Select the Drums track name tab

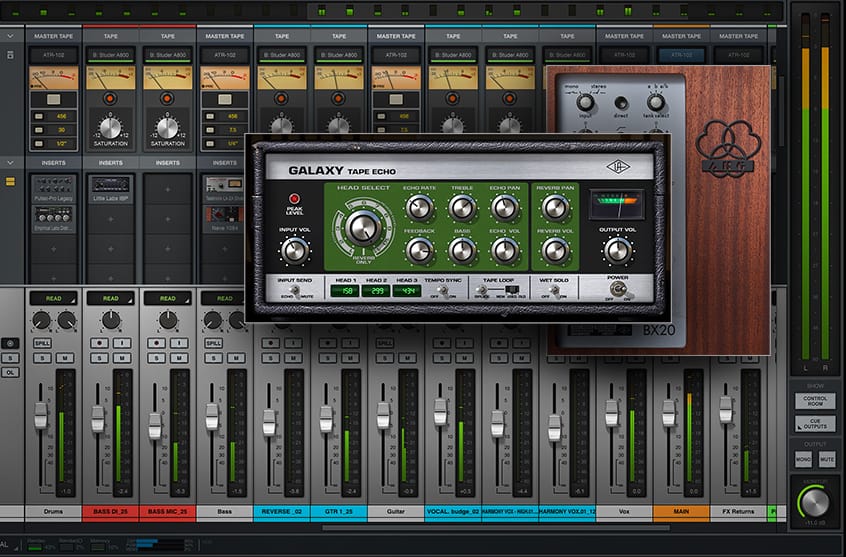pyautogui.click(x=53, y=511)
